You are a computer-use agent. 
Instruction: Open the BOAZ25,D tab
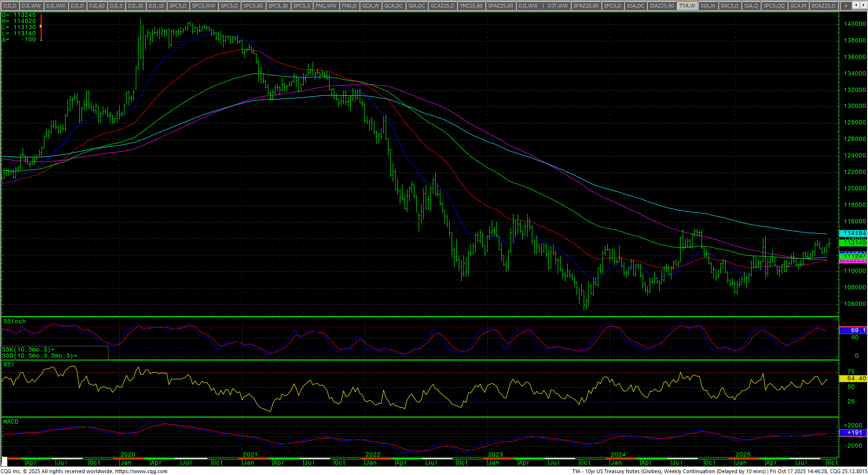[x=823, y=6]
